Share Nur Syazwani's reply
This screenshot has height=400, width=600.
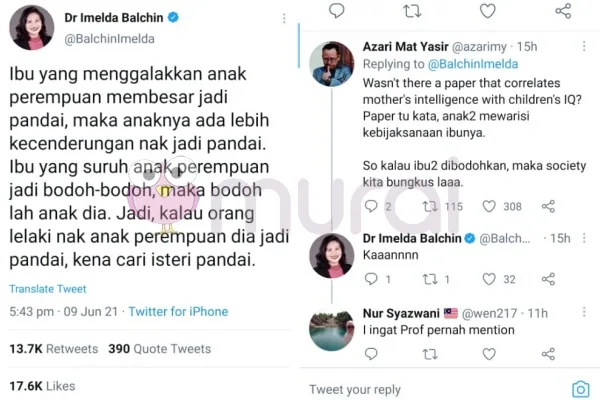click(x=548, y=354)
